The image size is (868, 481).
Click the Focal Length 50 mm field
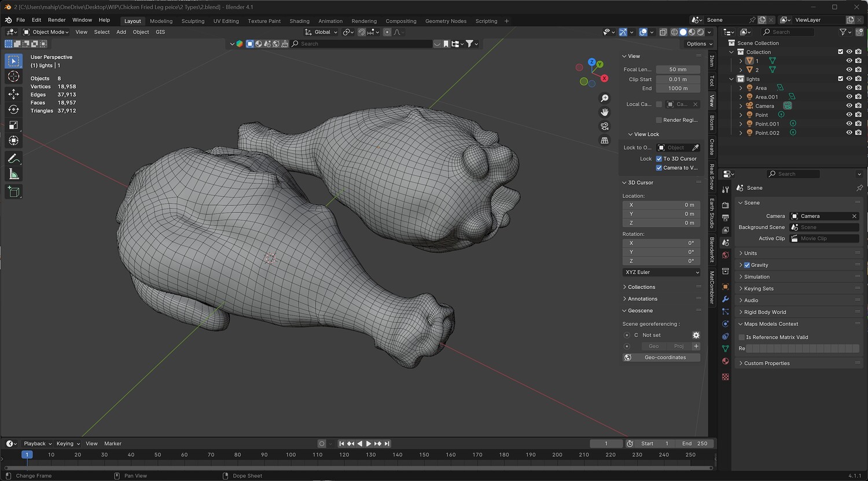click(678, 69)
